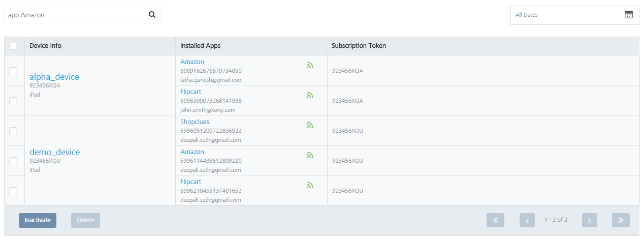This screenshot has width=644, height=240.
Task: Go to the previous page
Action: [x=527, y=220]
